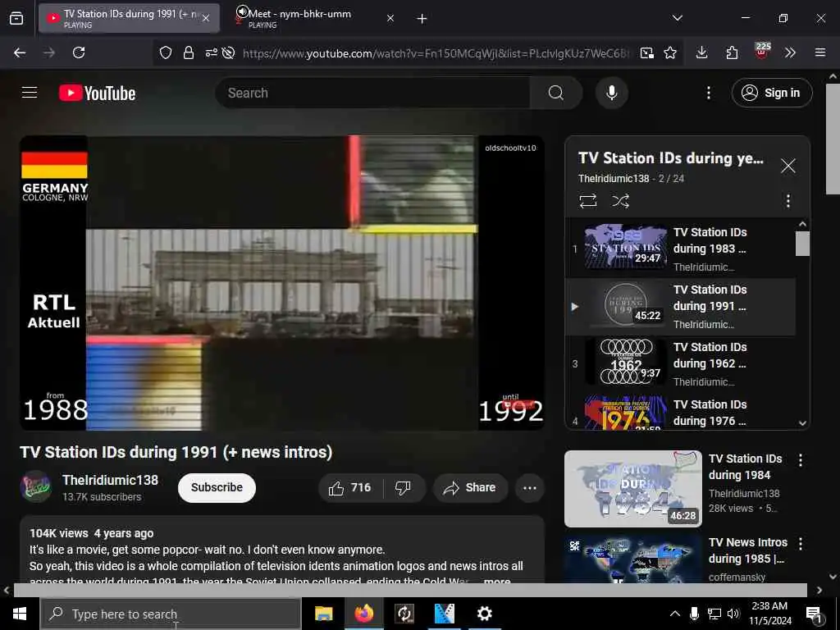
Task: Play TV Station IDs during 1962 playlist item
Action: (680, 364)
